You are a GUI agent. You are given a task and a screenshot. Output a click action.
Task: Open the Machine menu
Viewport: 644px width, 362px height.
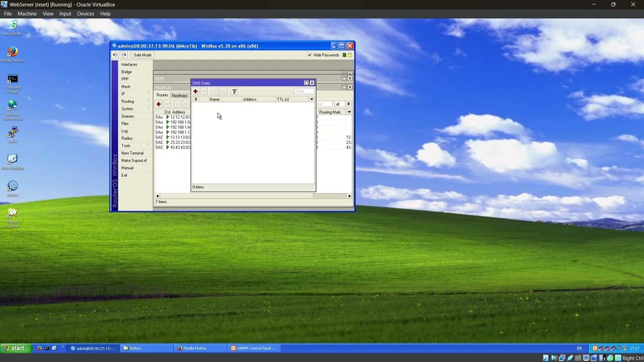pyautogui.click(x=27, y=14)
